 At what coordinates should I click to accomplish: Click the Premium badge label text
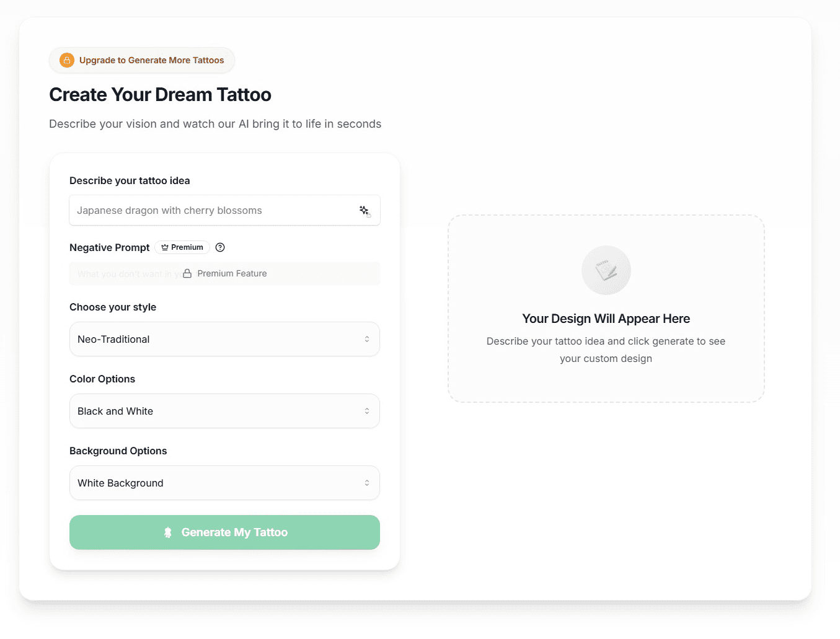tap(187, 247)
